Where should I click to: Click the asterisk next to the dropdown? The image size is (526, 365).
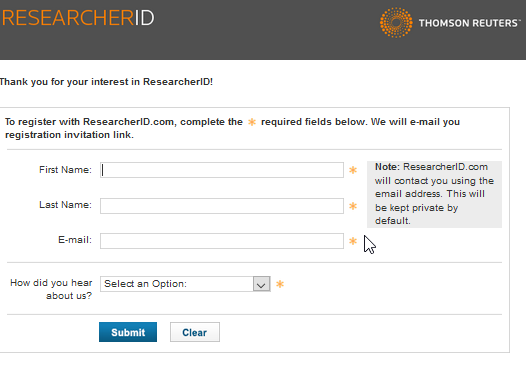click(x=280, y=284)
